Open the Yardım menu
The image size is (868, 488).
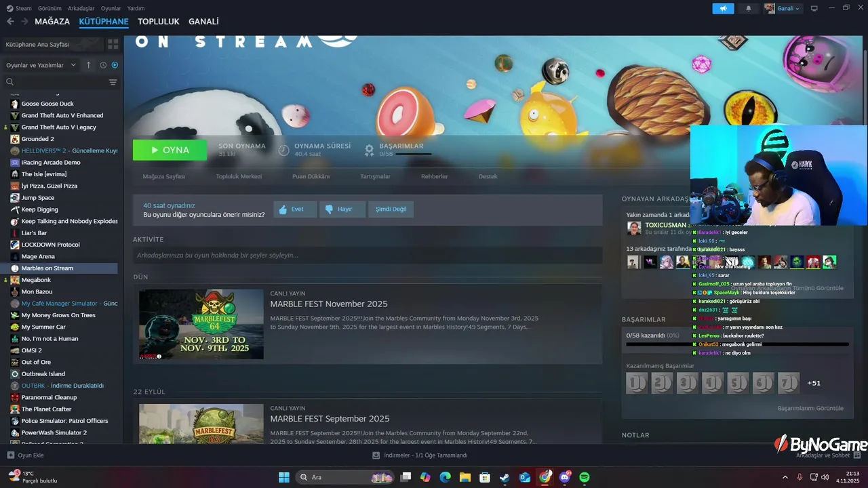(x=136, y=8)
